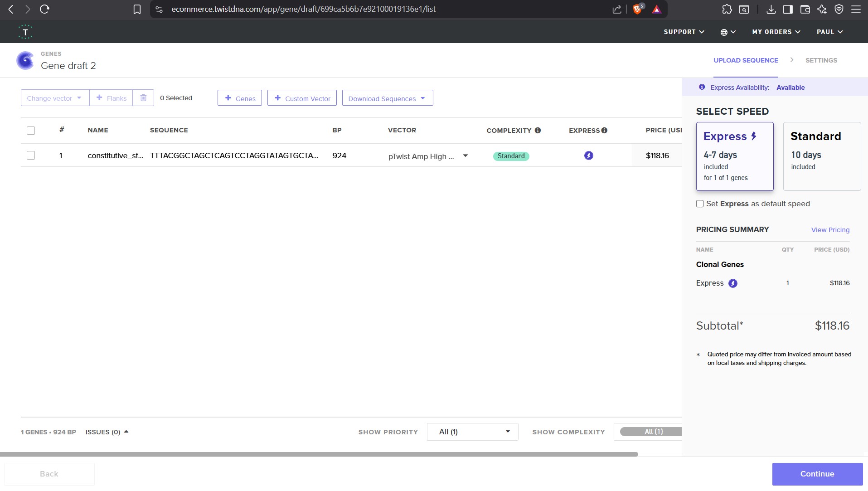This screenshot has height=491, width=868.
Task: Click the sequence TTTACGGCTAGCTCAGTCC... cell
Action: tap(234, 156)
